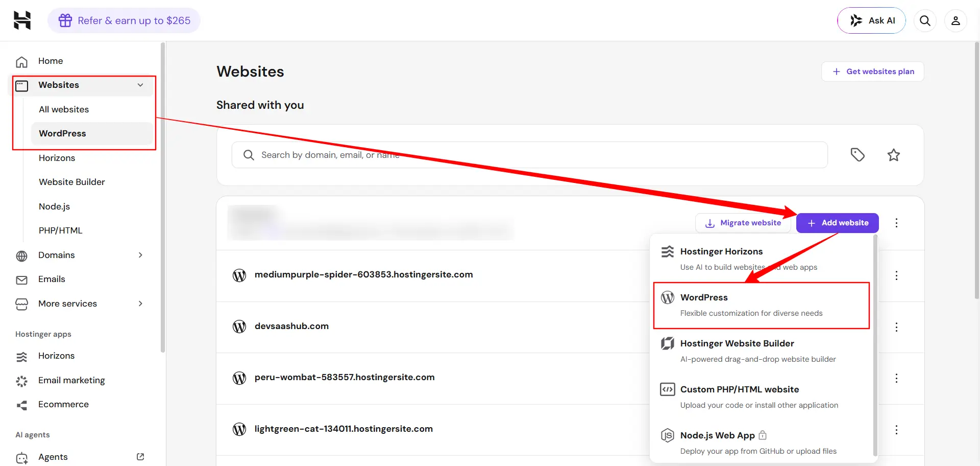980x466 pixels.
Task: Open the three-dot menu next to Add website
Action: [x=896, y=223]
